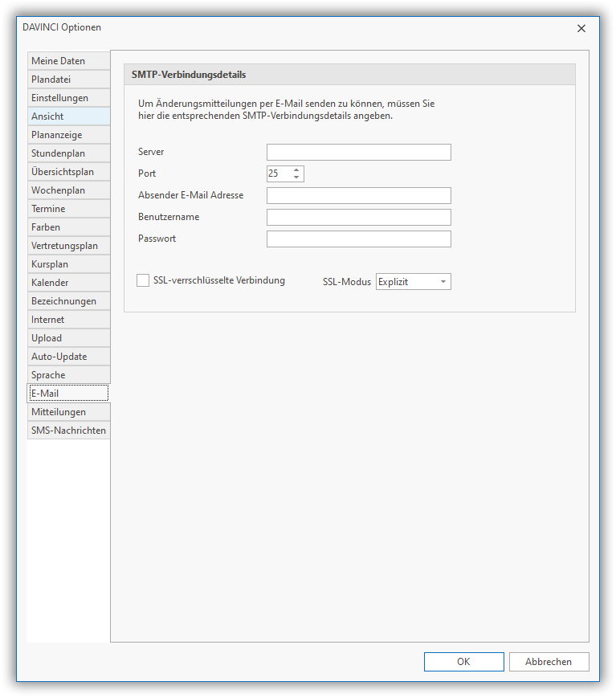Image resolution: width=616 pixels, height=698 pixels.
Task: Click the Benutzername text field
Action: [x=358, y=218]
